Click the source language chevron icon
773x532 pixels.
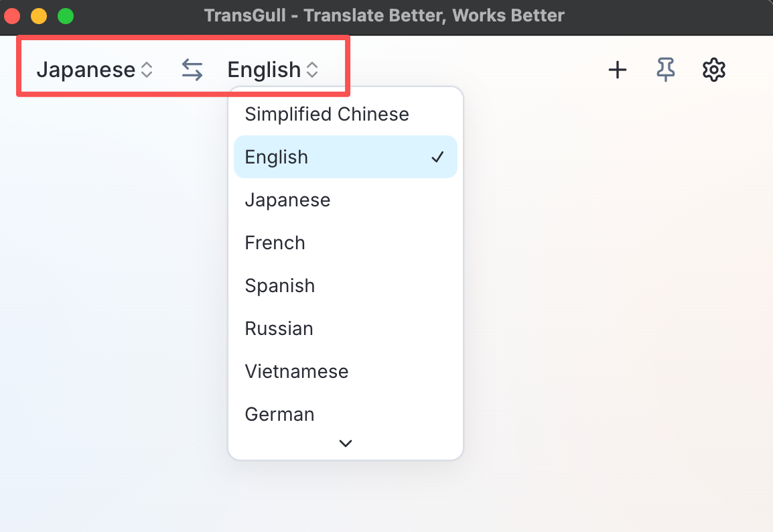coord(147,69)
